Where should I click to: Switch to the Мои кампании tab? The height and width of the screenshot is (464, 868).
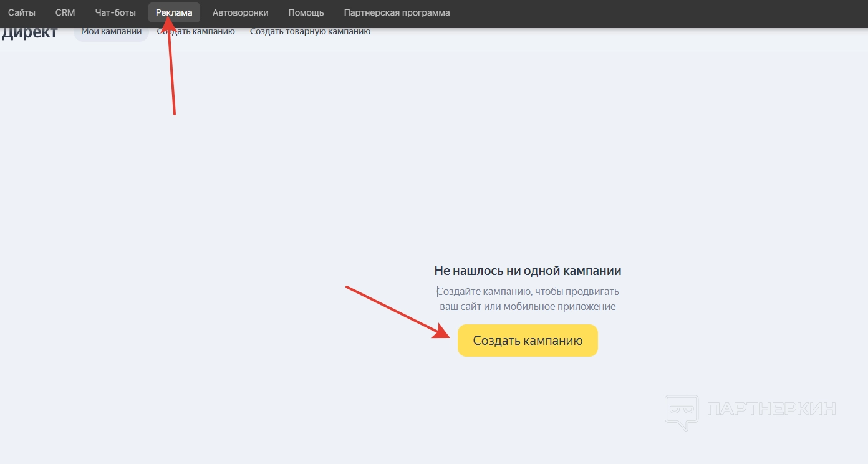tap(112, 32)
